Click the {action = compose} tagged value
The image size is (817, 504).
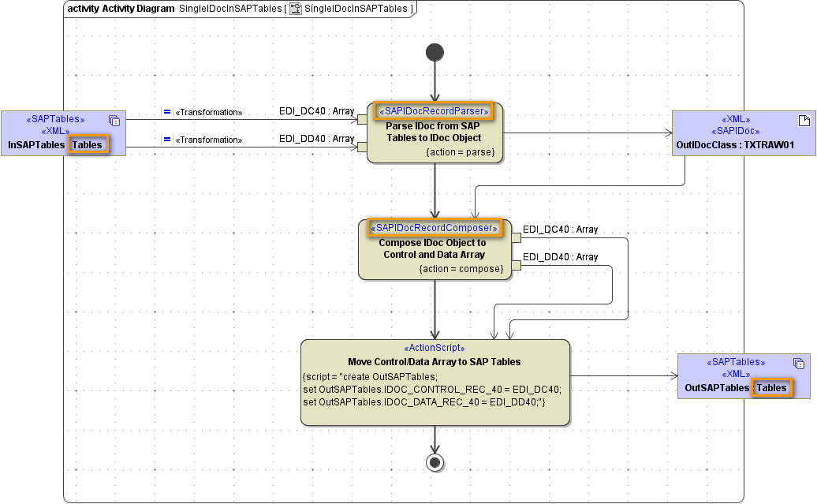461,269
